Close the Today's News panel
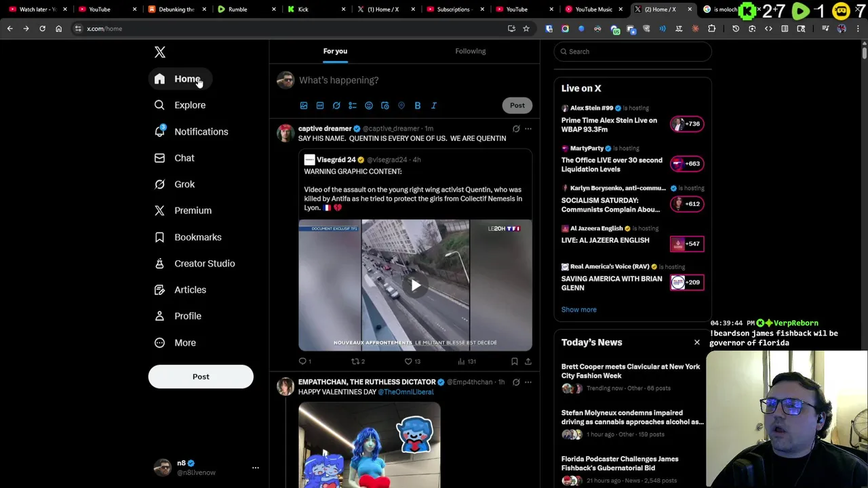The width and height of the screenshot is (868, 488). (x=696, y=342)
